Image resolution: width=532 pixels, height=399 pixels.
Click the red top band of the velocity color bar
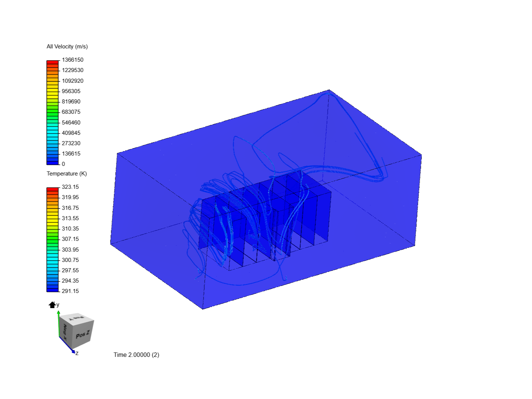pos(52,62)
